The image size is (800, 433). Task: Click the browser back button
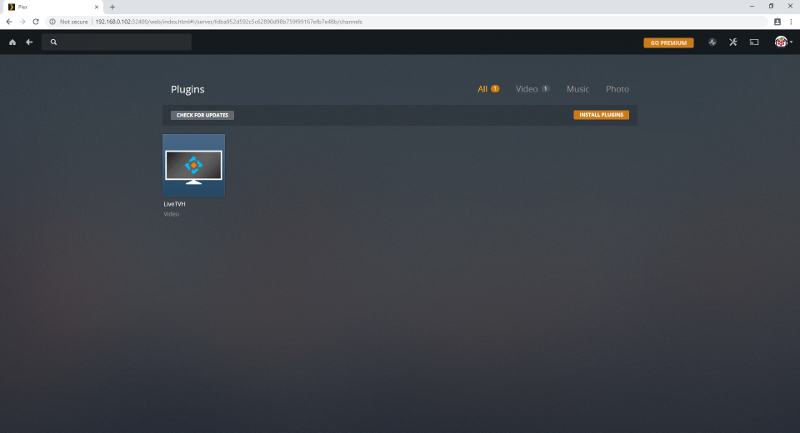9,22
